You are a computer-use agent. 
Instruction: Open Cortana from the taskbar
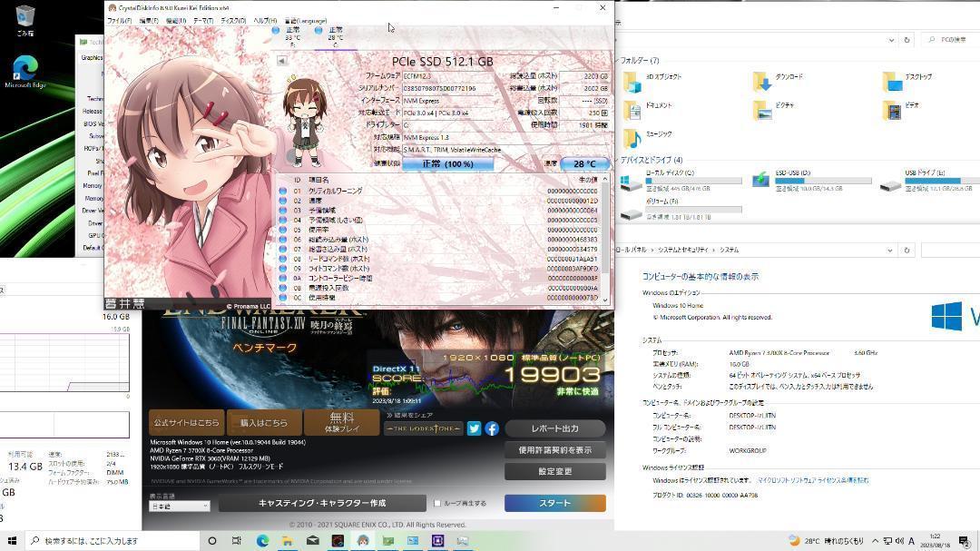211,540
